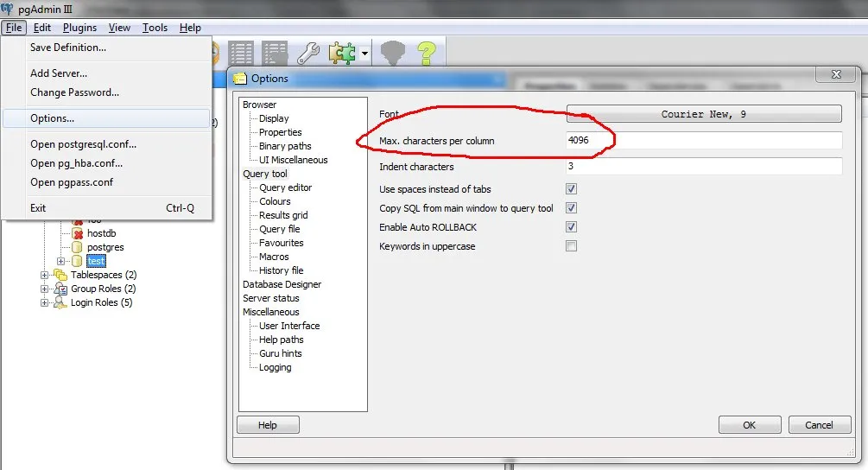Click the guru hint lightbulb icon

pos(392,54)
